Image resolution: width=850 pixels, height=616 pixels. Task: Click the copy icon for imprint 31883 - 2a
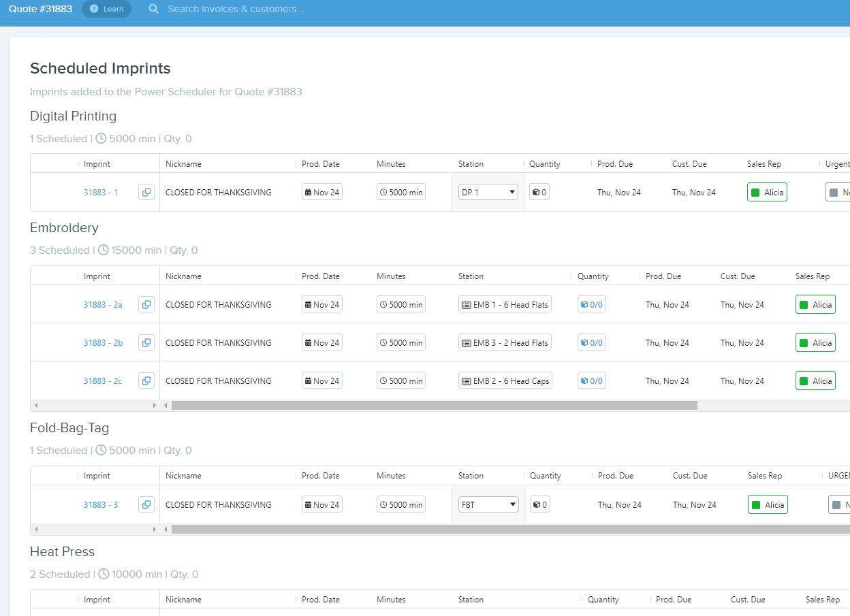click(x=146, y=304)
